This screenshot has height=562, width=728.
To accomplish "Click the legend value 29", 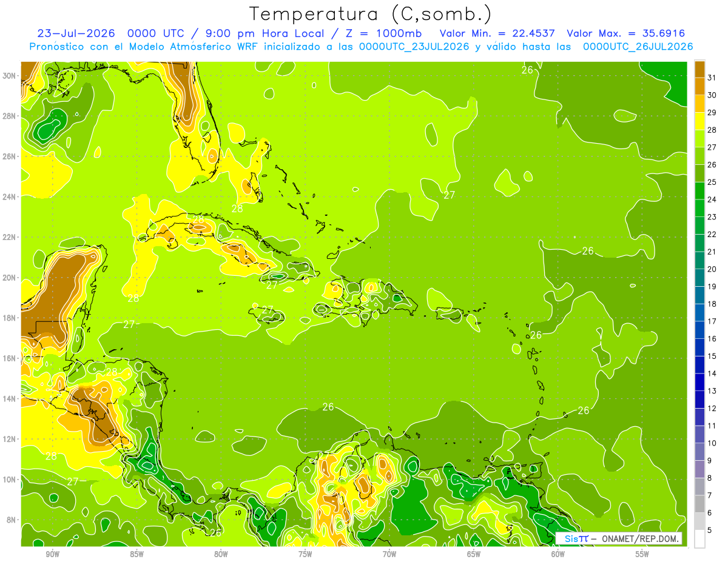I will point(712,112).
